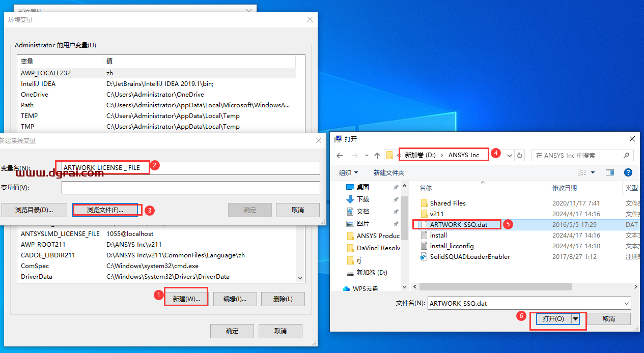Click the rj folder icon in sidebar
The height and width of the screenshot is (353, 644).
pos(350,260)
